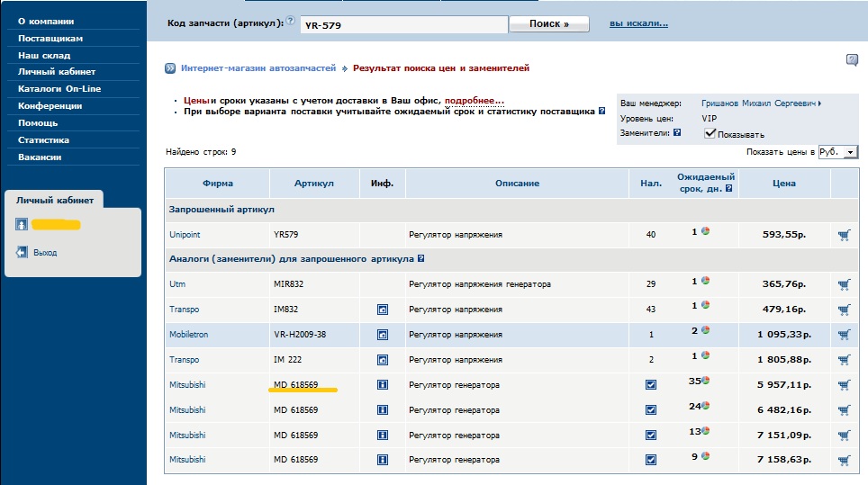The height and width of the screenshot is (485, 868).
Task: Add Mitsubishi 7 158,63р. item to cart
Action: [844, 460]
